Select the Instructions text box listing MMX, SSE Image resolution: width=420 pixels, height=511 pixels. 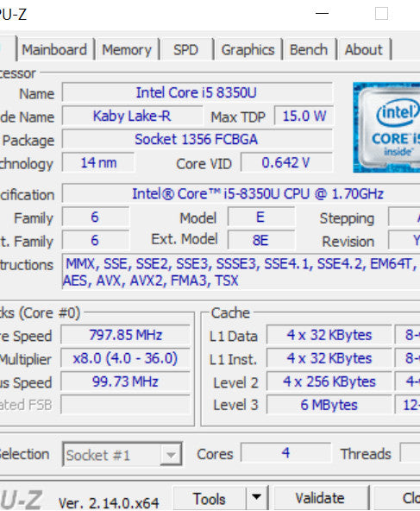click(x=241, y=272)
